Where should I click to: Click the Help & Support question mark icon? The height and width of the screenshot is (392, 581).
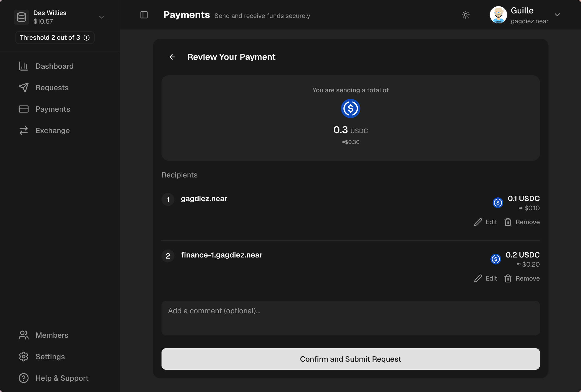(x=23, y=378)
